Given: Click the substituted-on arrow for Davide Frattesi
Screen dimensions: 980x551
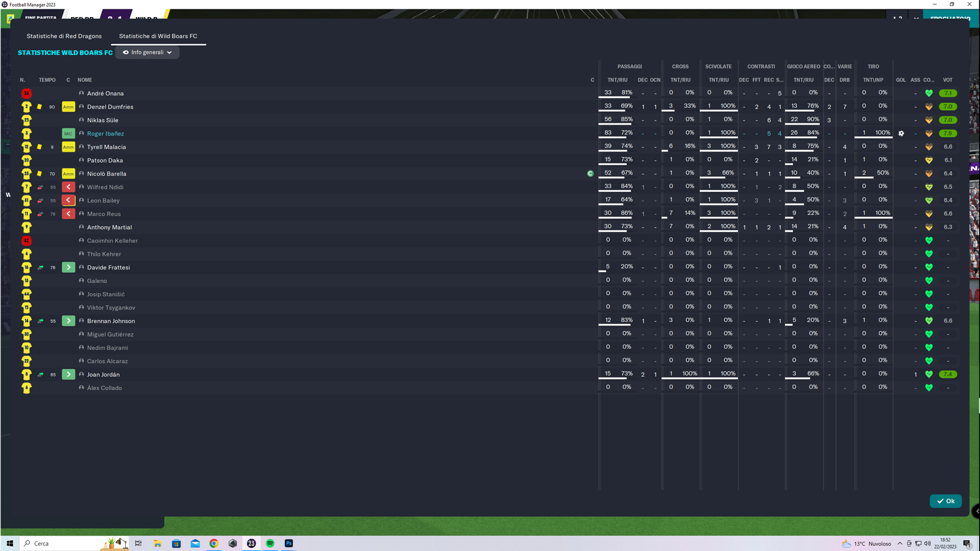Looking at the screenshot, I should [x=68, y=267].
